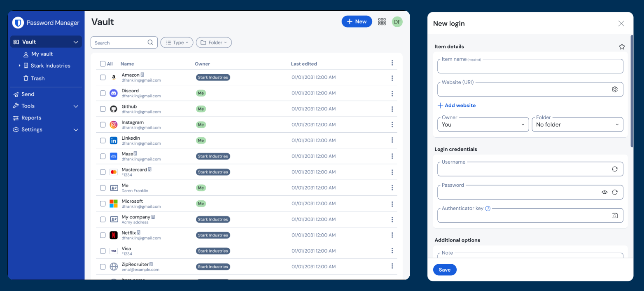Tick the Github row checkbox

pyautogui.click(x=103, y=109)
